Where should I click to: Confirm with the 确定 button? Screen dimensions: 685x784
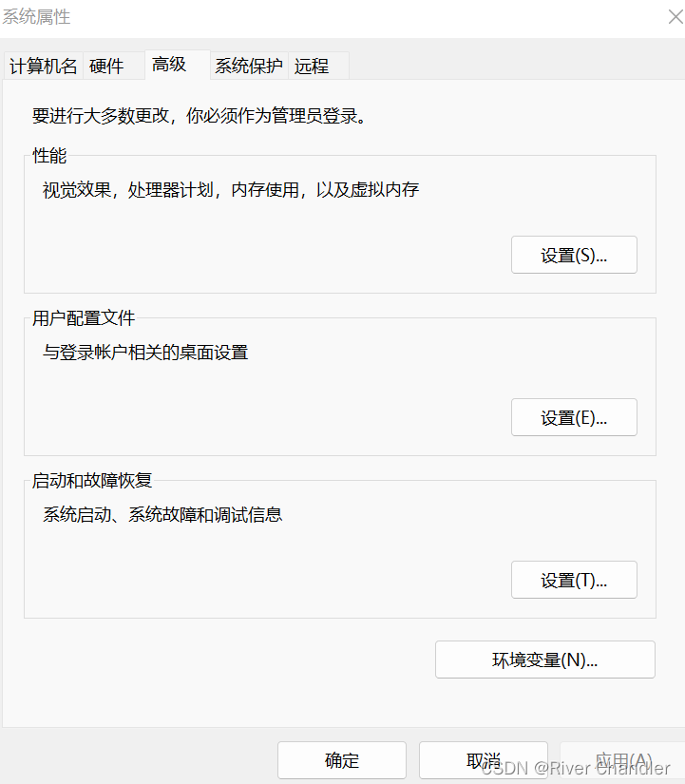coord(342,761)
